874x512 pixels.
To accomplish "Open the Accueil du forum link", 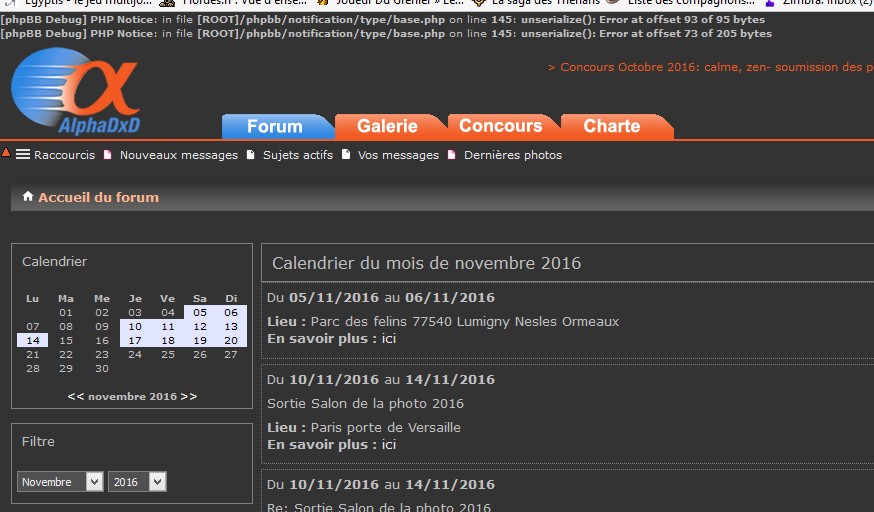I will pos(98,197).
